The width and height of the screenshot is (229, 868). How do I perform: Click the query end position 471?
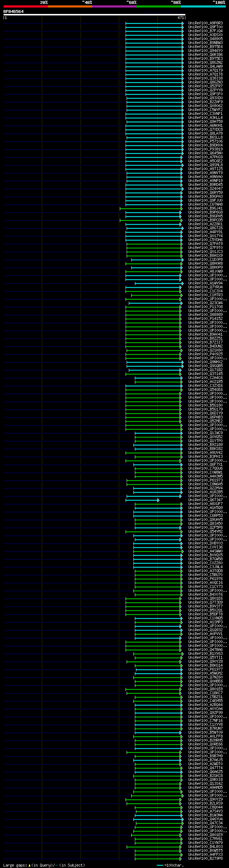tap(180, 18)
